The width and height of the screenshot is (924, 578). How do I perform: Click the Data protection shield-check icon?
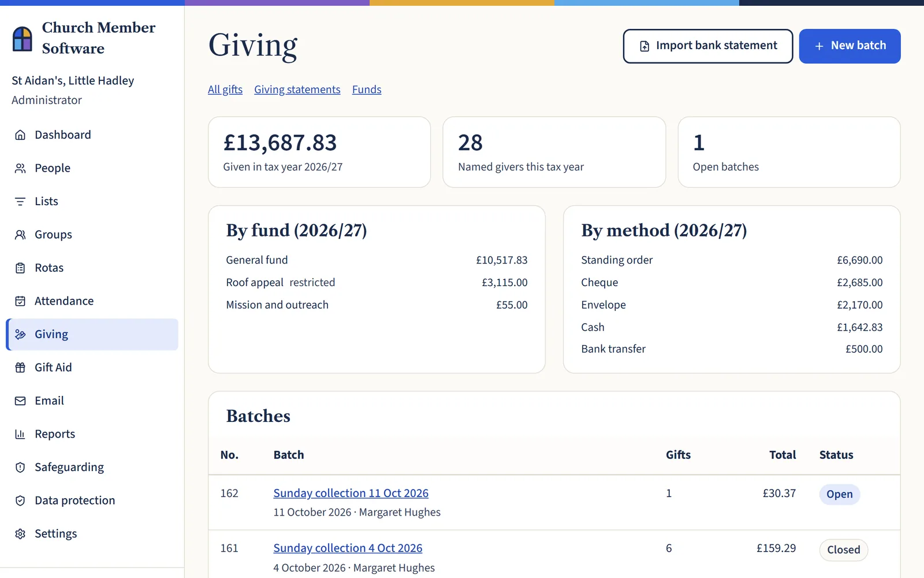[x=20, y=501]
